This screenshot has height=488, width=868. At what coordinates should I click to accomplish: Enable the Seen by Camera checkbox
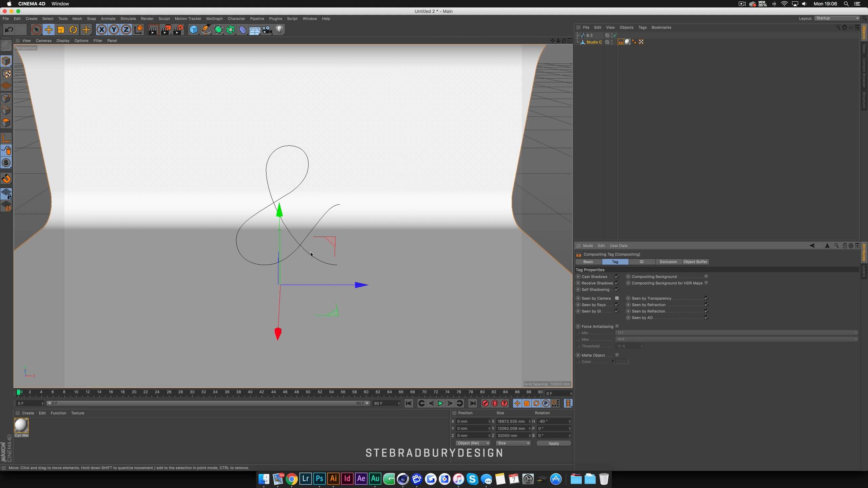[617, 298]
